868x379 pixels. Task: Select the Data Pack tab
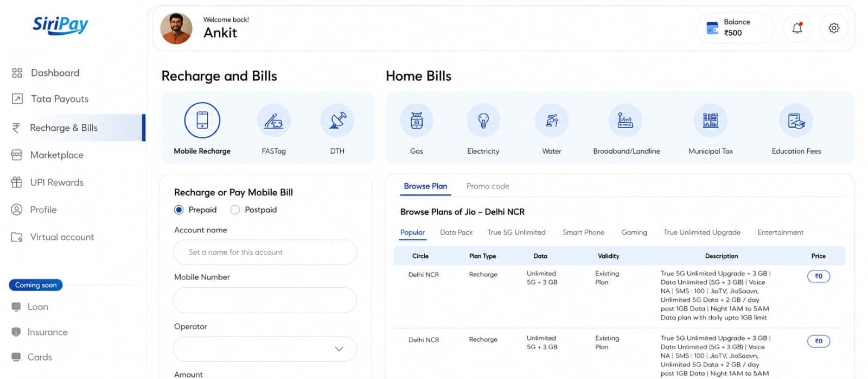point(456,232)
